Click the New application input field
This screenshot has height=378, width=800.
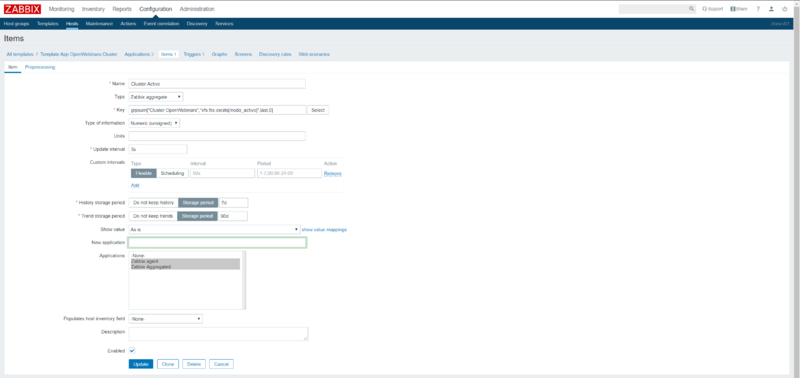click(217, 243)
